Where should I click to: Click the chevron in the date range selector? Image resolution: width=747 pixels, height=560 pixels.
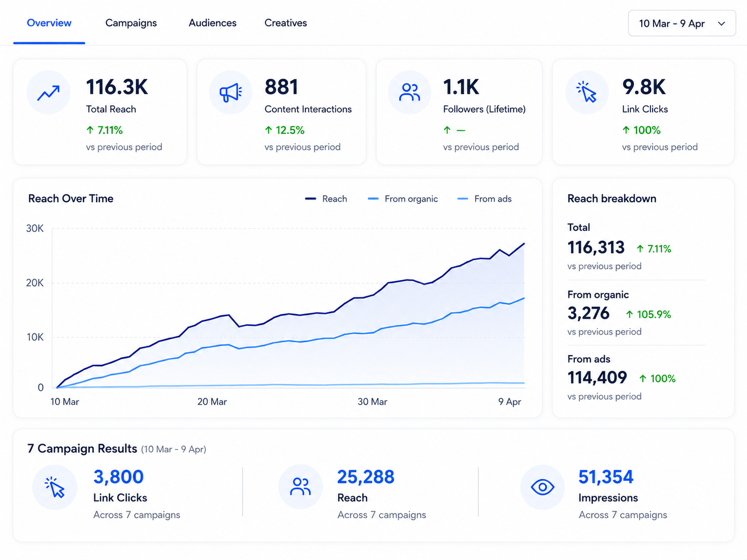click(722, 24)
